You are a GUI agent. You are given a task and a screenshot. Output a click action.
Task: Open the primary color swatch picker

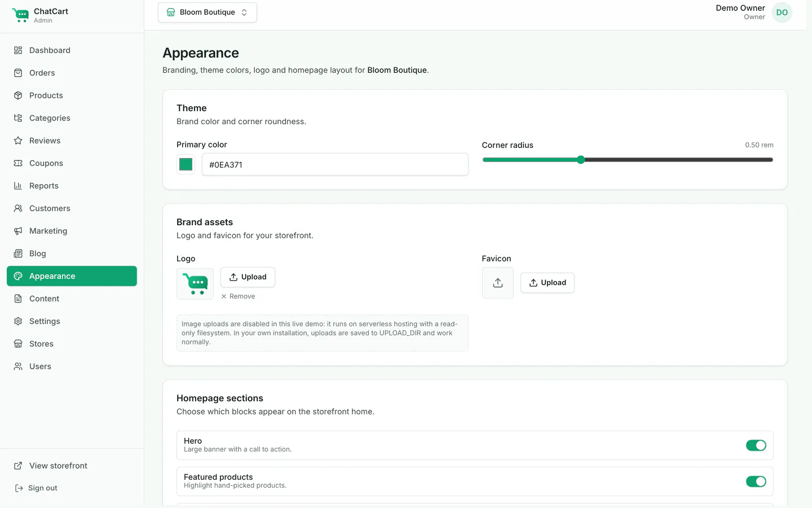tap(186, 164)
